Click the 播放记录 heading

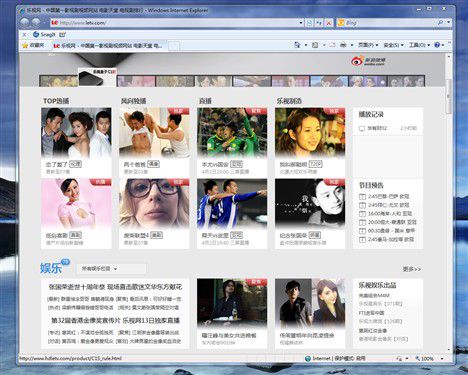tap(371, 114)
